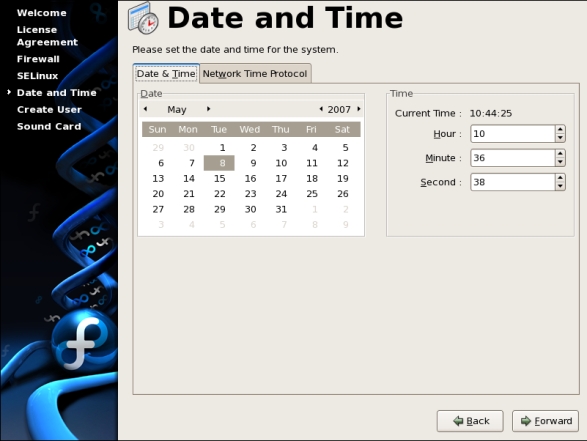Image resolution: width=587 pixels, height=441 pixels.
Task: Click greyed June 9 on calendar
Action: (x=346, y=225)
